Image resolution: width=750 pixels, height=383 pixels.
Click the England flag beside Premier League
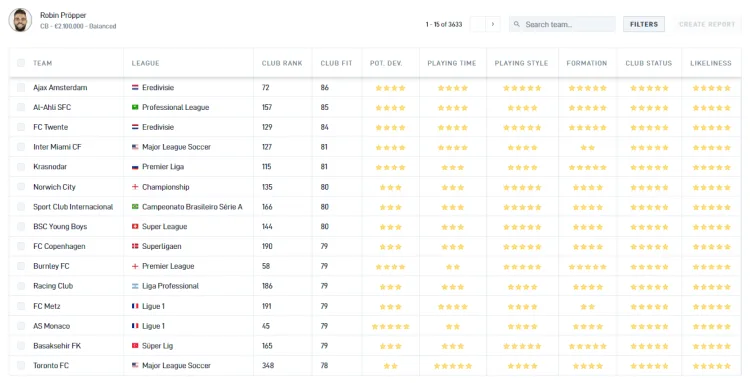tap(135, 266)
